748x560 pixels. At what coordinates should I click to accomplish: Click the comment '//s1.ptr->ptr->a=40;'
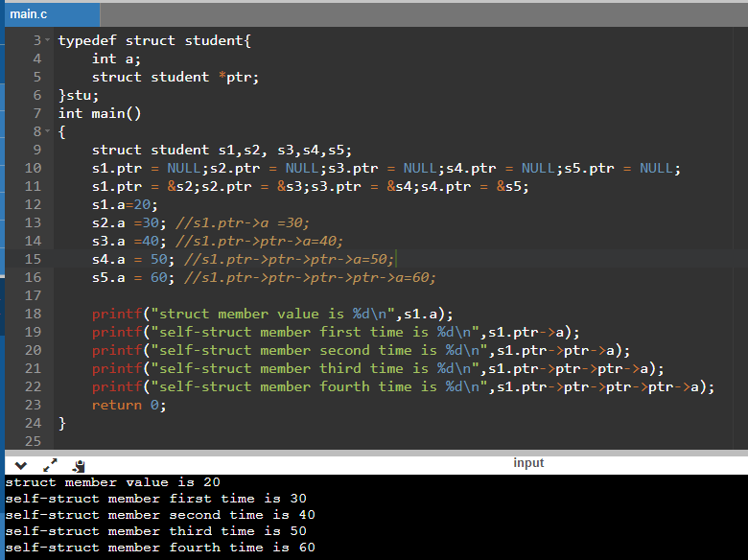[x=259, y=241]
